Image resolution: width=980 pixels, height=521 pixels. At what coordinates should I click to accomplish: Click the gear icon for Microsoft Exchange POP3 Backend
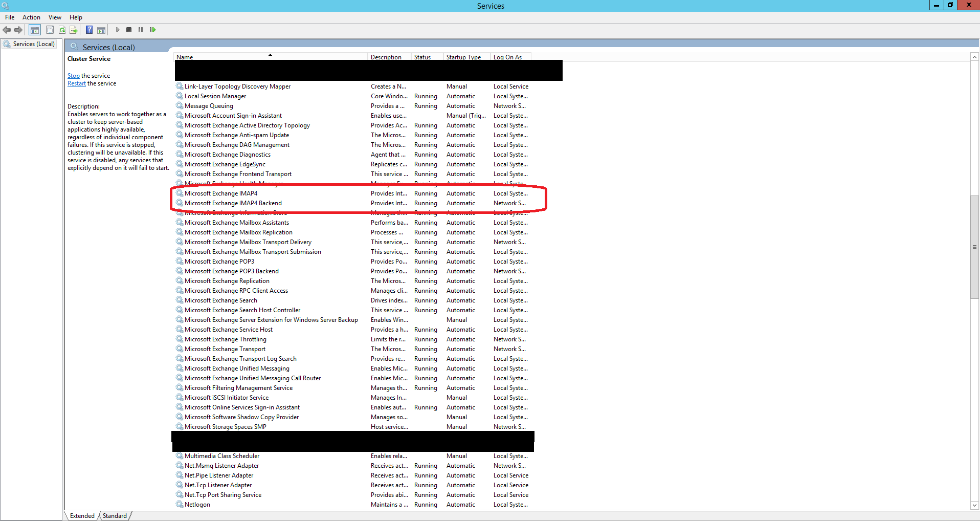[x=180, y=271]
